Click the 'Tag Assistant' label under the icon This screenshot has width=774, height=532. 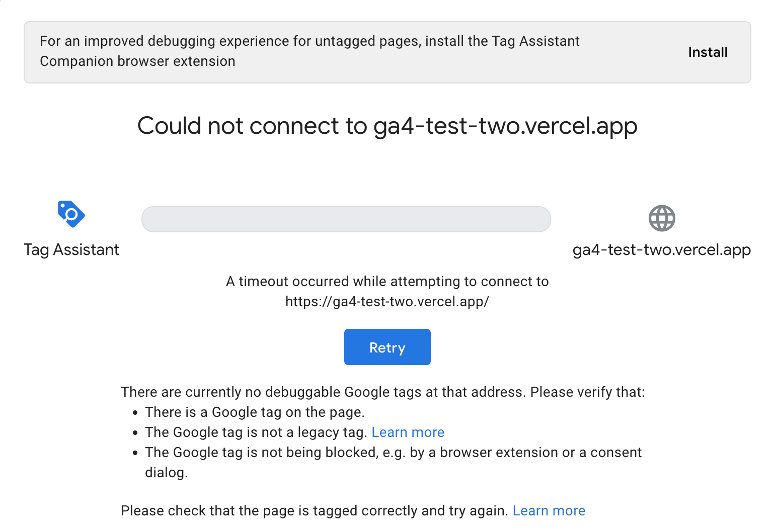point(71,250)
